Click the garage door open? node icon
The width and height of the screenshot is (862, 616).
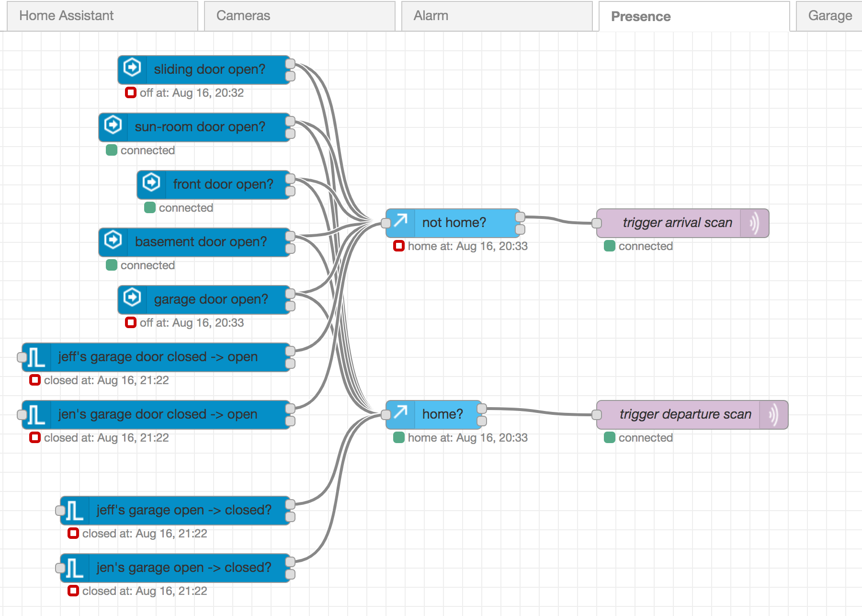(132, 297)
